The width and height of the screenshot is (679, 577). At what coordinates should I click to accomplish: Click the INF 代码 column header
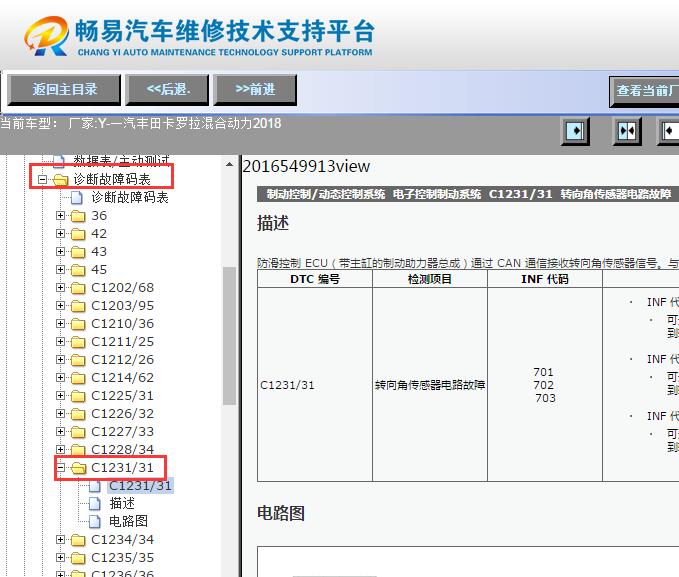point(545,279)
